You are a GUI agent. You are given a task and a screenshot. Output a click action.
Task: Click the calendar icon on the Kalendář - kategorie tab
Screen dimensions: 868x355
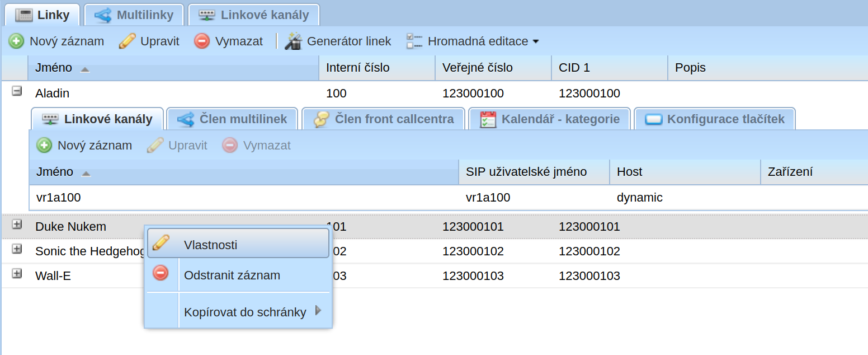tap(488, 119)
